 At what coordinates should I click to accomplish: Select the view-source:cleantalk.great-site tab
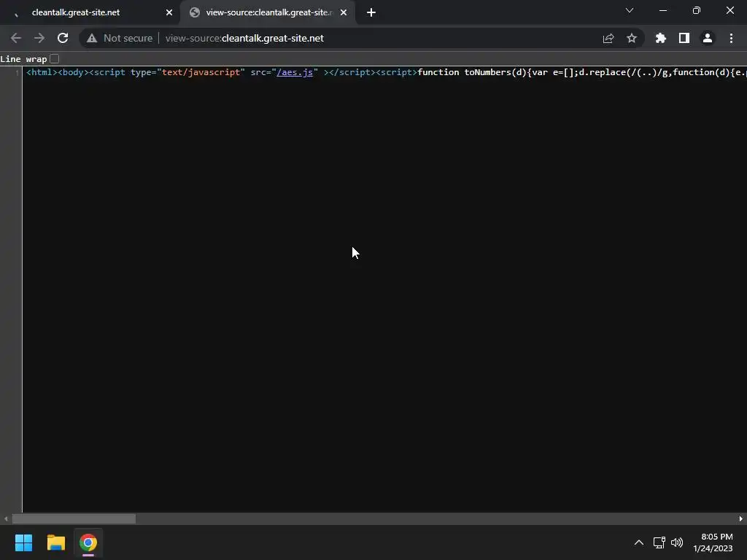pos(268,12)
